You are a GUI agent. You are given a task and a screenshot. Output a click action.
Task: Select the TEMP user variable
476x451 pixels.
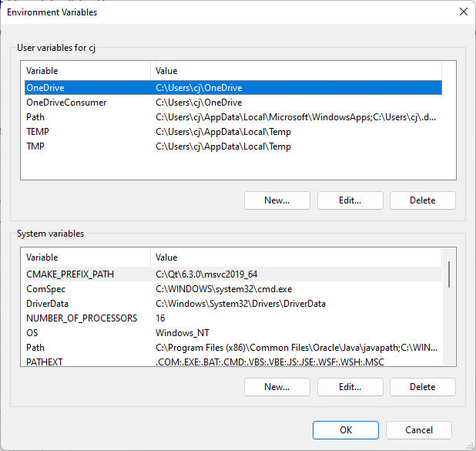click(x=233, y=132)
